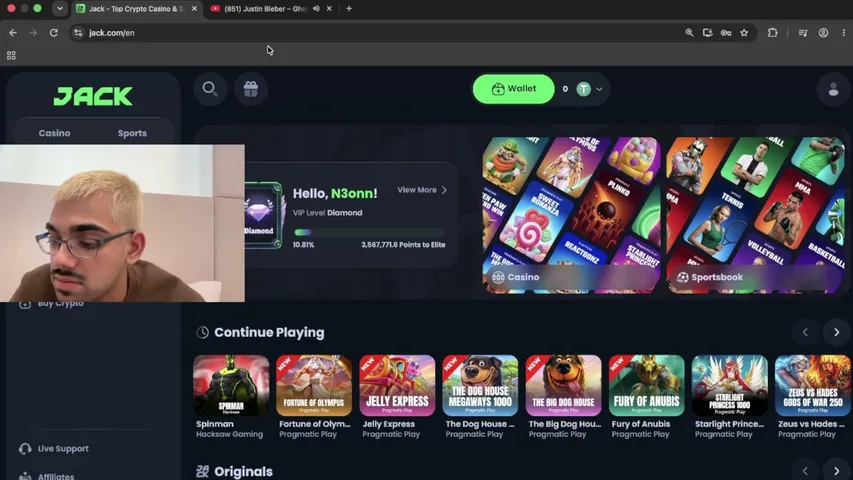The height and width of the screenshot is (480, 853).
Task: Open the user profile avatar icon
Action: pyautogui.click(x=833, y=89)
